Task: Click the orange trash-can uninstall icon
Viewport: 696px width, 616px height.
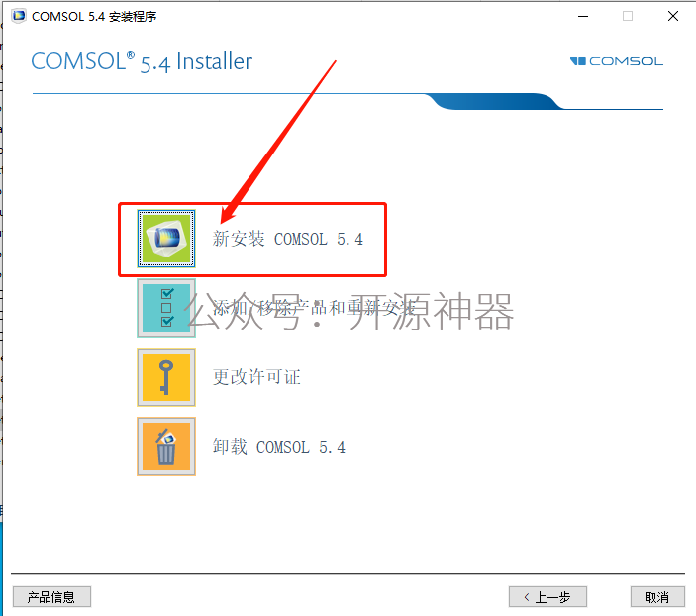Action: [166, 447]
